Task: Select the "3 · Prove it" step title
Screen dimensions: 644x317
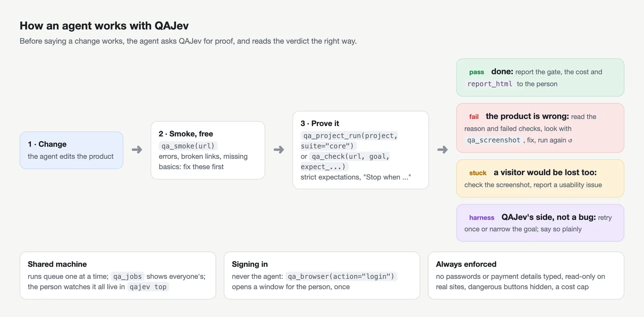Action: coord(320,124)
